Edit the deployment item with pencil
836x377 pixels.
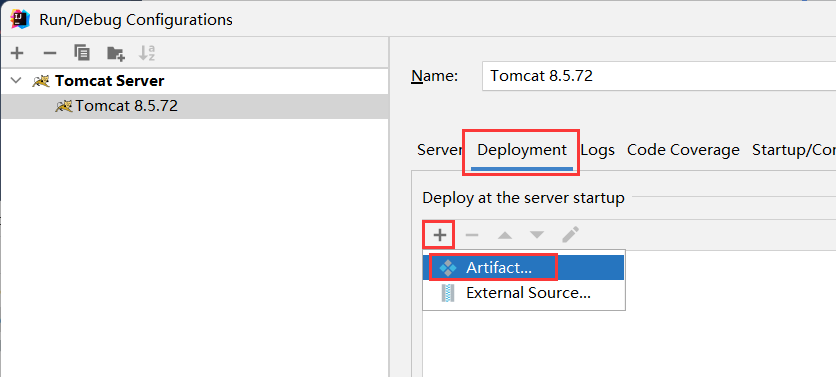pos(570,235)
